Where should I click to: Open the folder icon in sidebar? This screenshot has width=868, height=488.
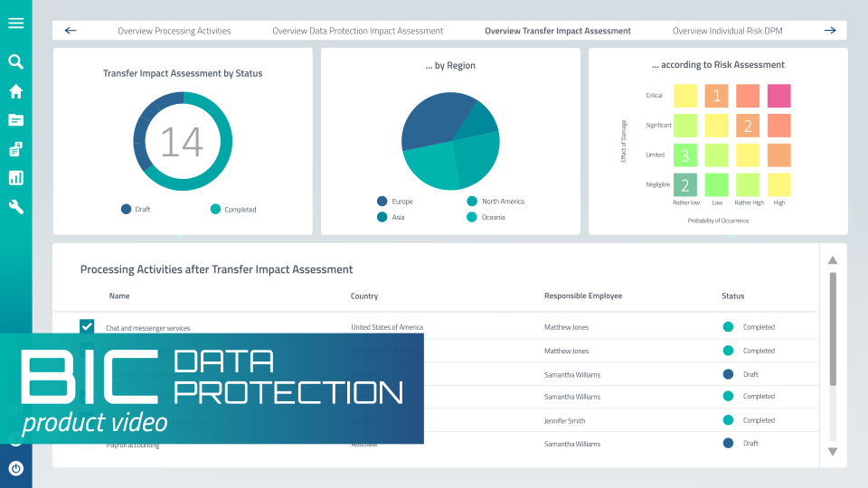click(x=15, y=120)
